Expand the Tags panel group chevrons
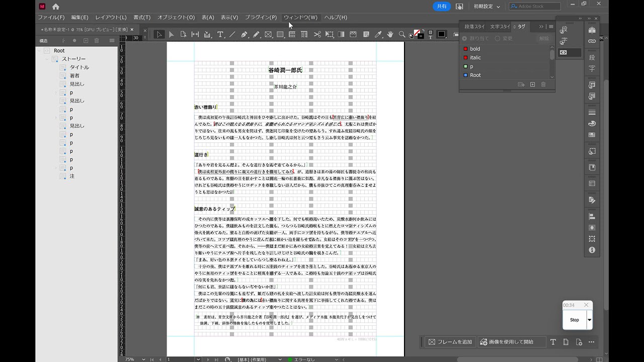644x362 pixels. [541, 27]
